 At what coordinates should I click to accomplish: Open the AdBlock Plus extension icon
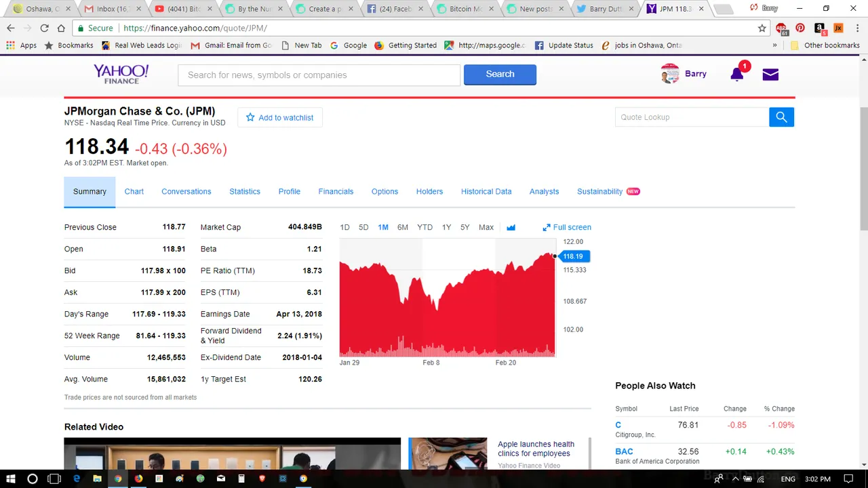click(782, 28)
